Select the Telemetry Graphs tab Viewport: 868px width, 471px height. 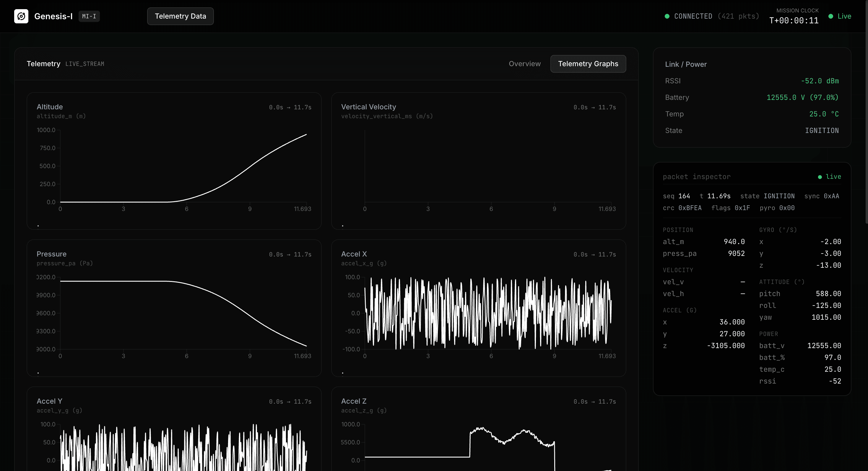pos(588,64)
